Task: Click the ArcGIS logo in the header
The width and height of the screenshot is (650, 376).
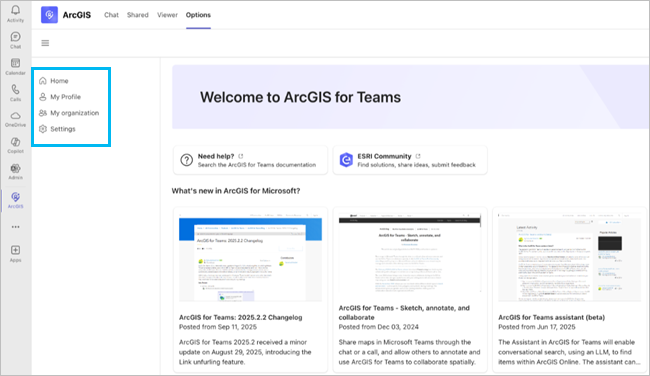Action: coord(49,15)
